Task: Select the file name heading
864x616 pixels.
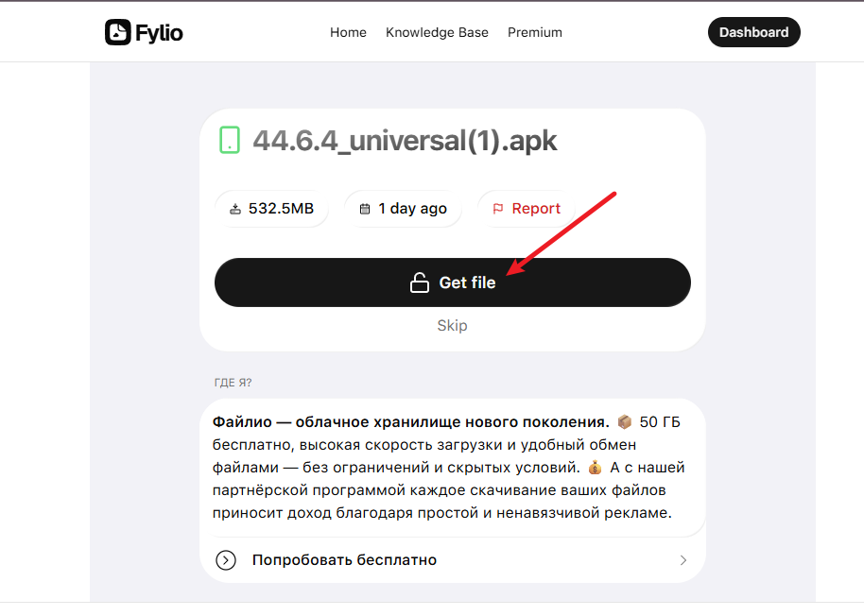Action: pos(405,140)
